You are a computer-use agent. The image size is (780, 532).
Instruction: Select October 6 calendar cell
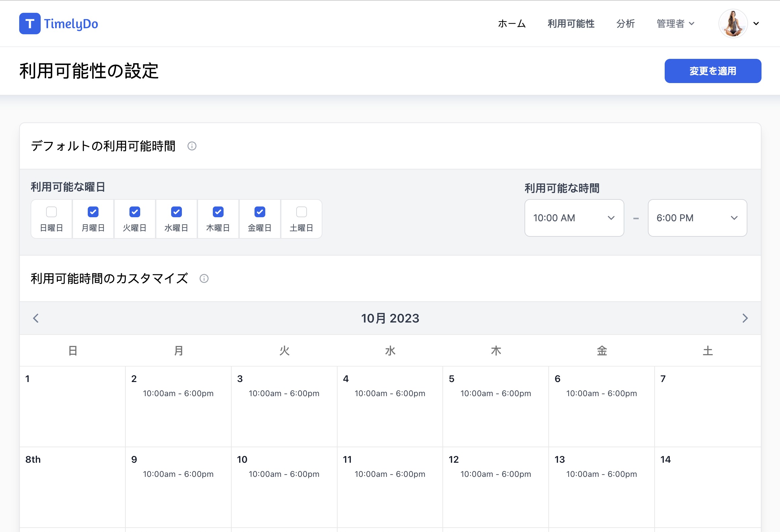tap(602, 407)
